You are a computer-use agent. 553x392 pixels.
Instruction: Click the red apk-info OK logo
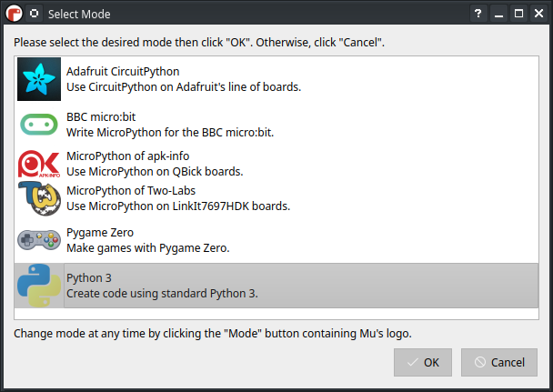pos(39,164)
